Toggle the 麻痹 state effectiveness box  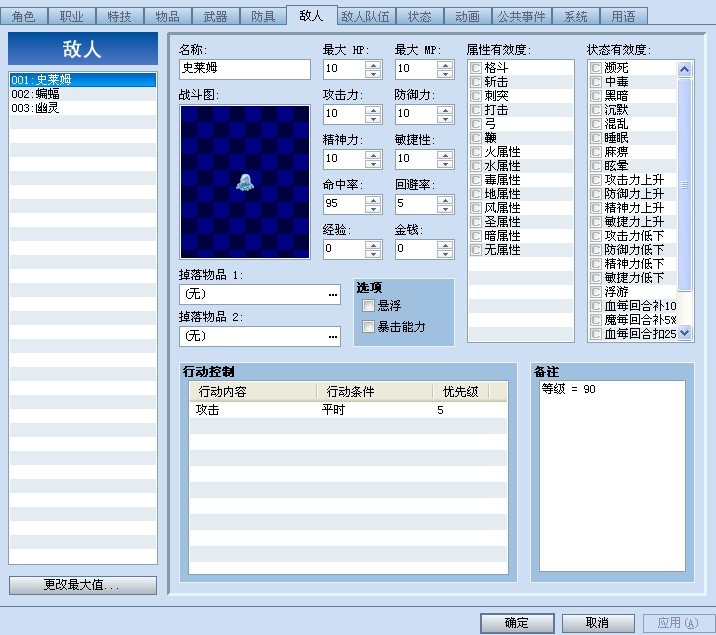(x=595, y=152)
